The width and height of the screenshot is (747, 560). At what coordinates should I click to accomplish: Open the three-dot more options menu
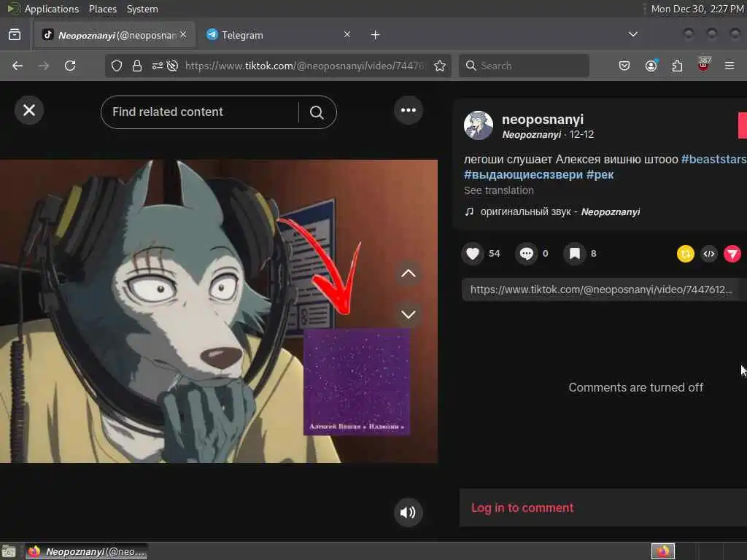409,111
